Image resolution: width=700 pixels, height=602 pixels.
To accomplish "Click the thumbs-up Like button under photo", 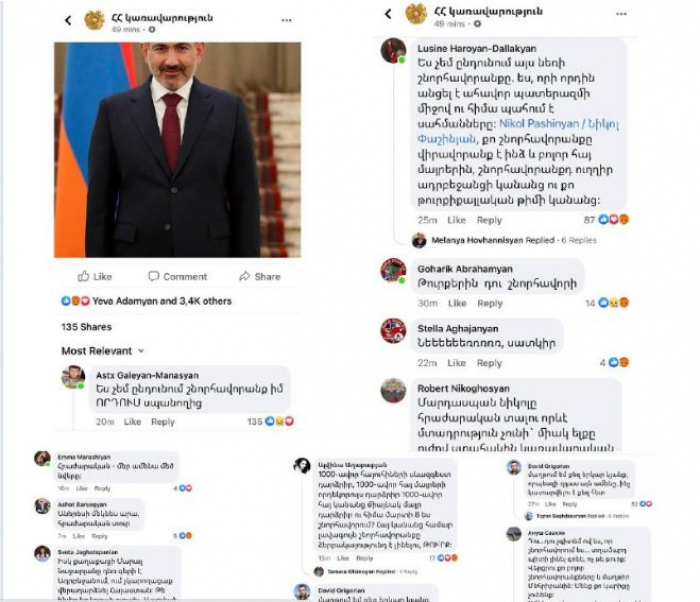I will tap(95, 276).
